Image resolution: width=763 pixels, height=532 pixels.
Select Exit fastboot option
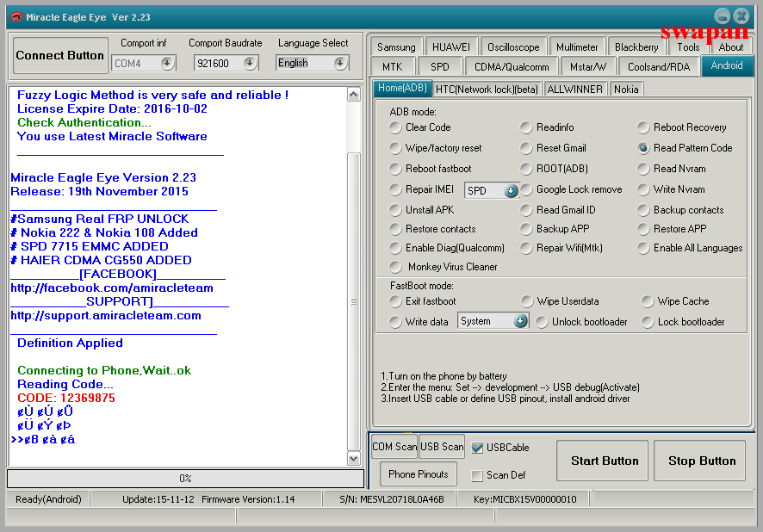tap(395, 302)
